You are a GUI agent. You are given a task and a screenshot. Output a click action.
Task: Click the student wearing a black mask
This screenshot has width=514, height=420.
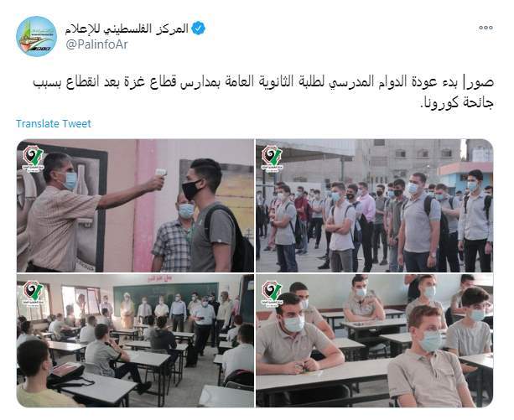(x=213, y=215)
